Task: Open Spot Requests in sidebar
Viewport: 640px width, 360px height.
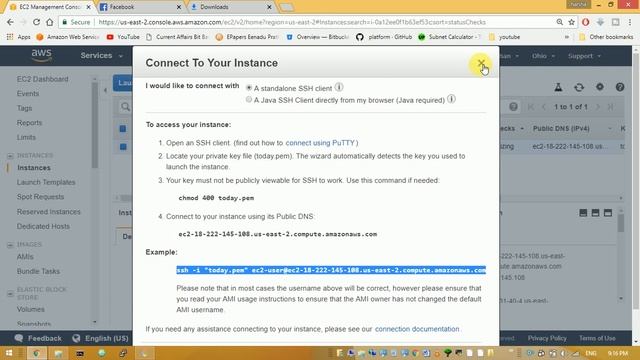Action: [x=40, y=197]
